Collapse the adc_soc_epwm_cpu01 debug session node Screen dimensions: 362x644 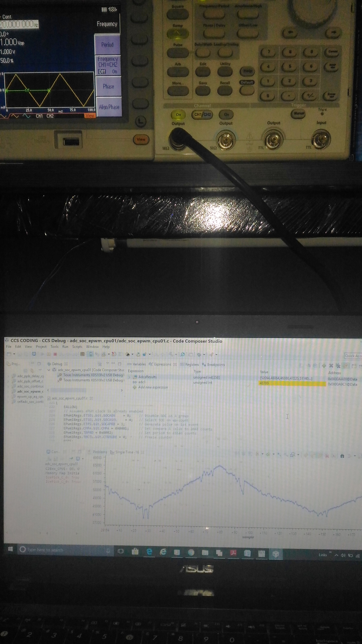click(49, 370)
